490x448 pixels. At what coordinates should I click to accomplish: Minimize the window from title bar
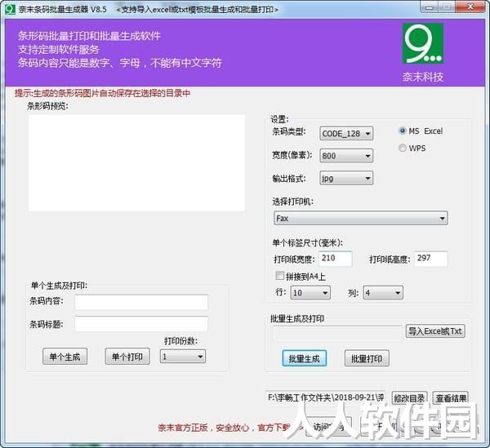click(430, 7)
